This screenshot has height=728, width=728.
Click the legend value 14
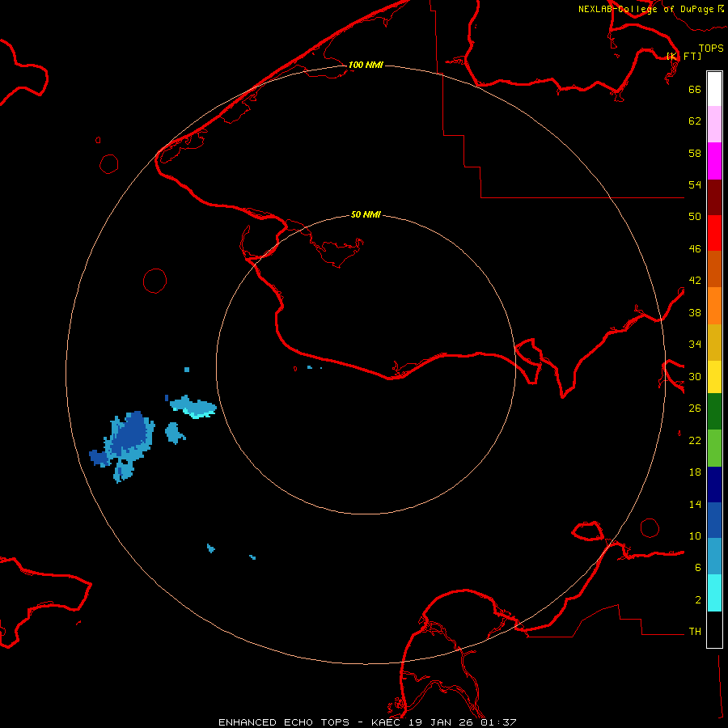695,504
